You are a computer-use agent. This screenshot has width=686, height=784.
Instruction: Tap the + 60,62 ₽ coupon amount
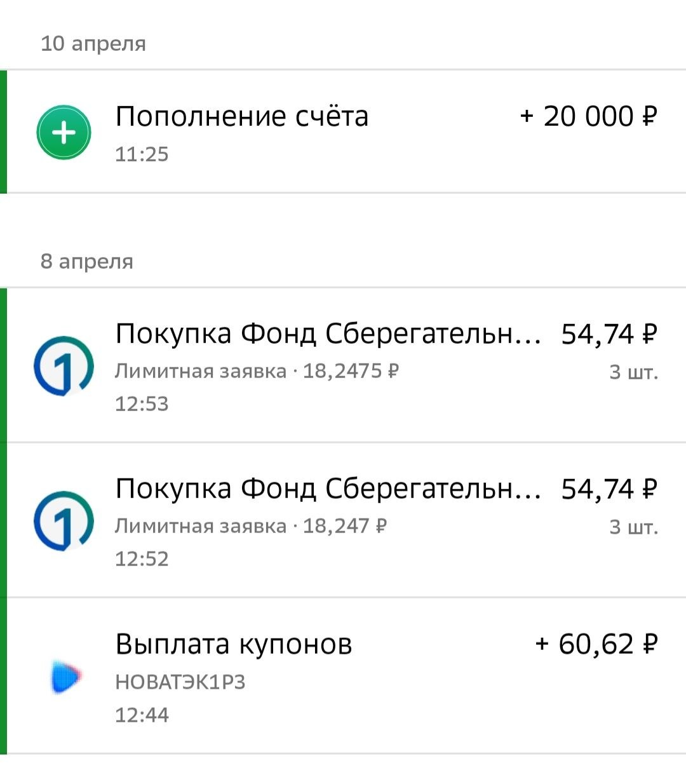pyautogui.click(x=595, y=644)
